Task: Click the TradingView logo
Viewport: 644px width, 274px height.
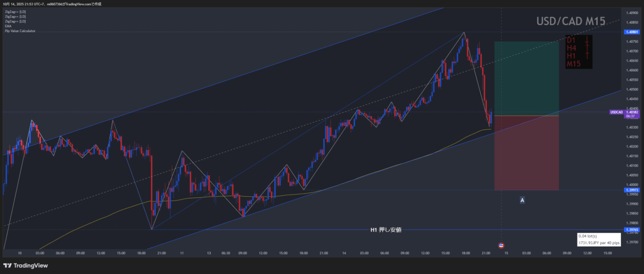Action: [x=26, y=265]
